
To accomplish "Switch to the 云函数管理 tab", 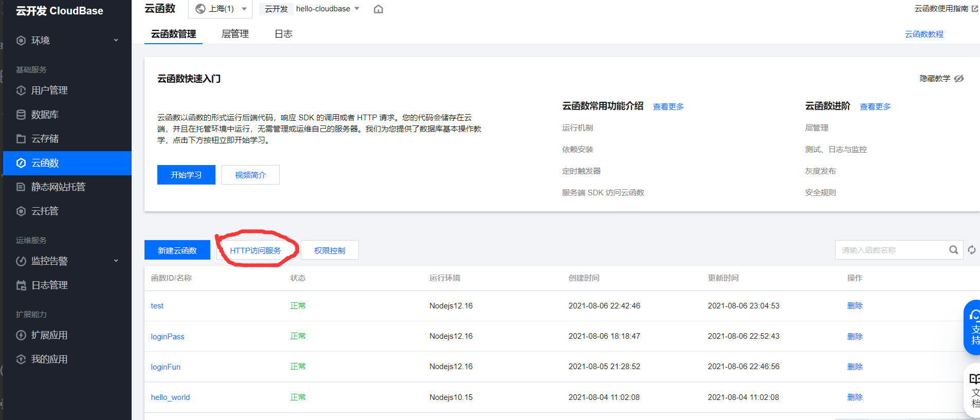I will [x=173, y=34].
